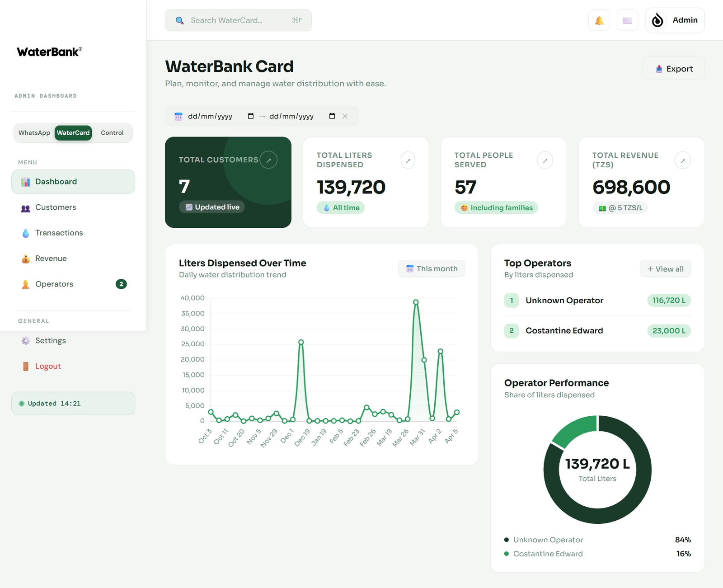
Task: Click the calculator/messages icon beside the bell
Action: [627, 20]
